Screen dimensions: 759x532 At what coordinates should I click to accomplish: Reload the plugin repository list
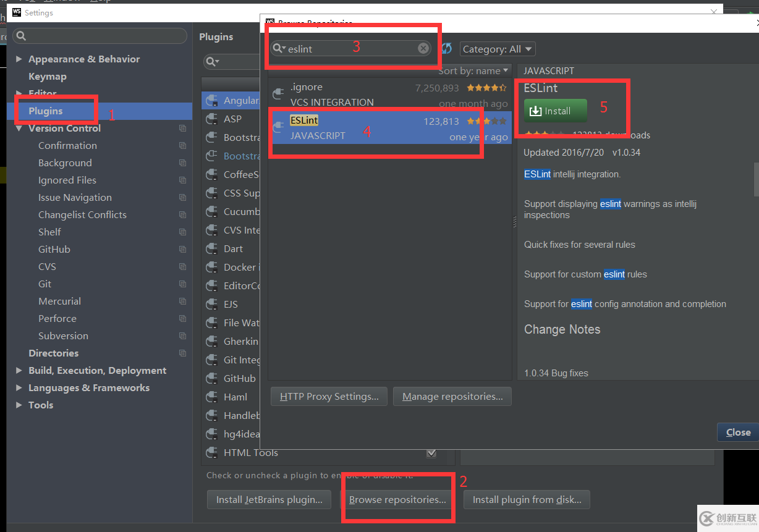[446, 49]
